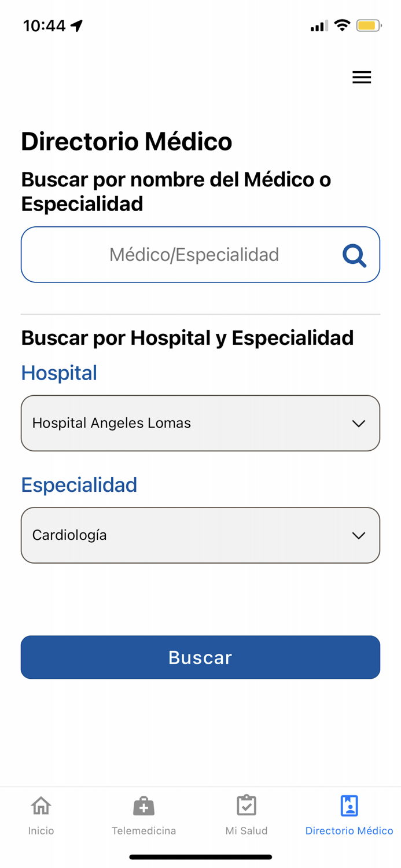Open the hamburger navigation menu
401x868 pixels.
tap(362, 77)
